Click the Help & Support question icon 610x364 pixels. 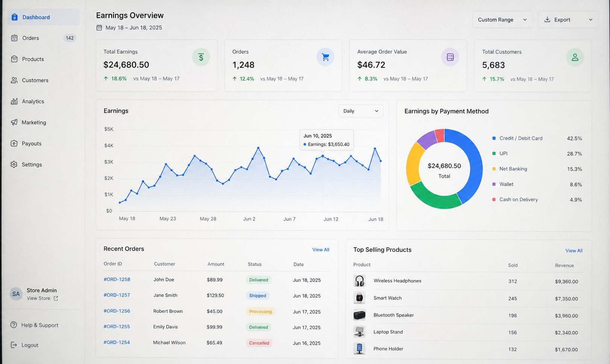[14, 325]
